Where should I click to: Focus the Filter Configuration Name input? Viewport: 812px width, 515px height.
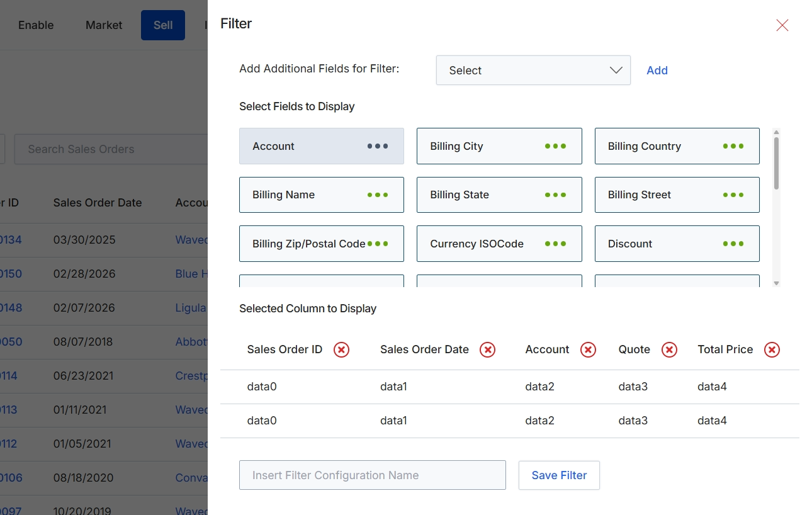click(x=373, y=475)
